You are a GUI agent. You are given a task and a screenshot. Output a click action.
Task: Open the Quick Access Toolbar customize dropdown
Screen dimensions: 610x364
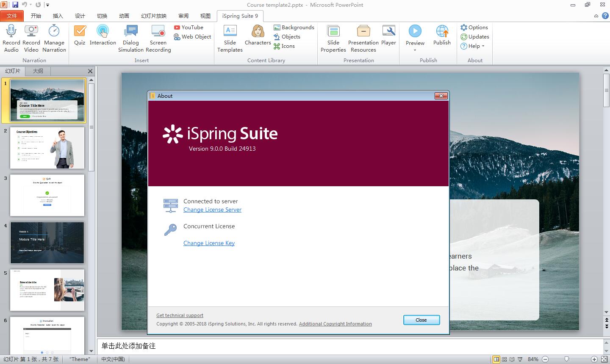47,5
